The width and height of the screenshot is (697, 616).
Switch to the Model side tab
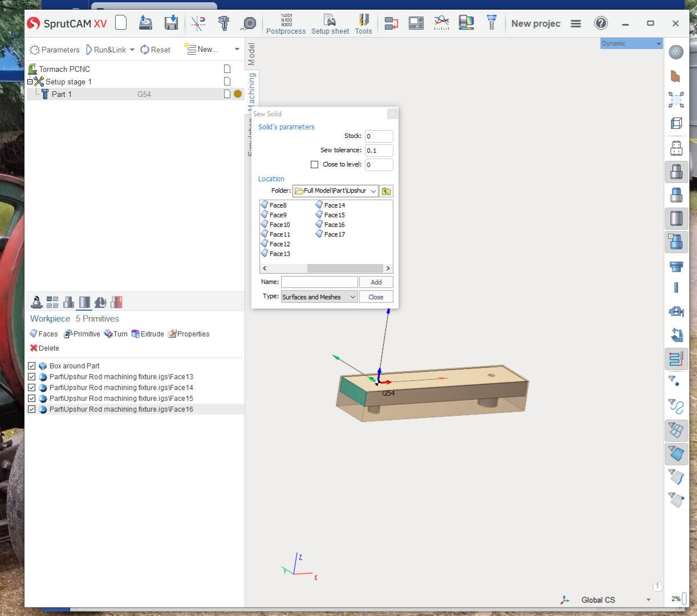coord(251,54)
